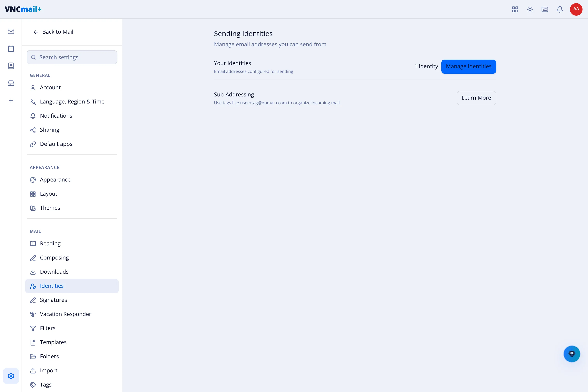Go to Account settings

(x=72, y=87)
